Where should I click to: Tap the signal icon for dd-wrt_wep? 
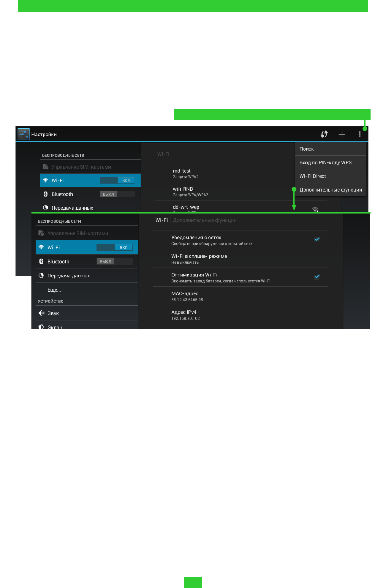(x=315, y=209)
